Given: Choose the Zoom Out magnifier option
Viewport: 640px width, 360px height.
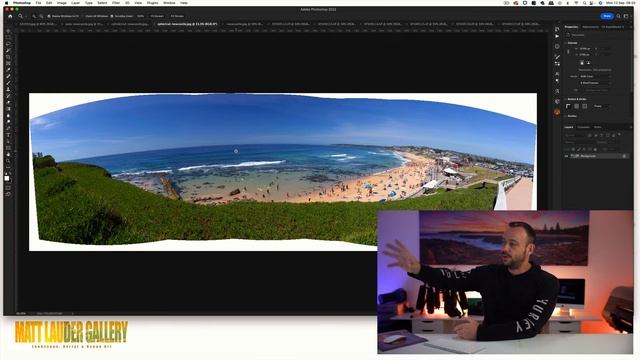Looking at the screenshot, I should [41, 16].
